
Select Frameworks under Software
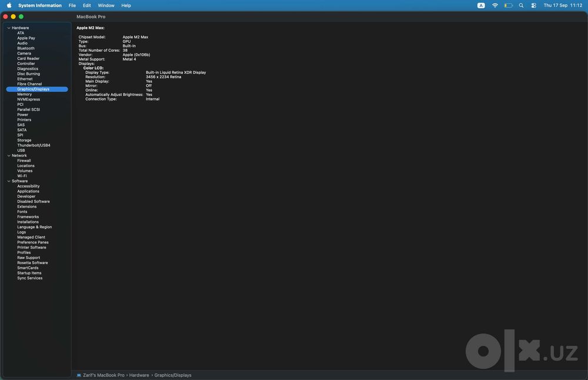(28, 217)
